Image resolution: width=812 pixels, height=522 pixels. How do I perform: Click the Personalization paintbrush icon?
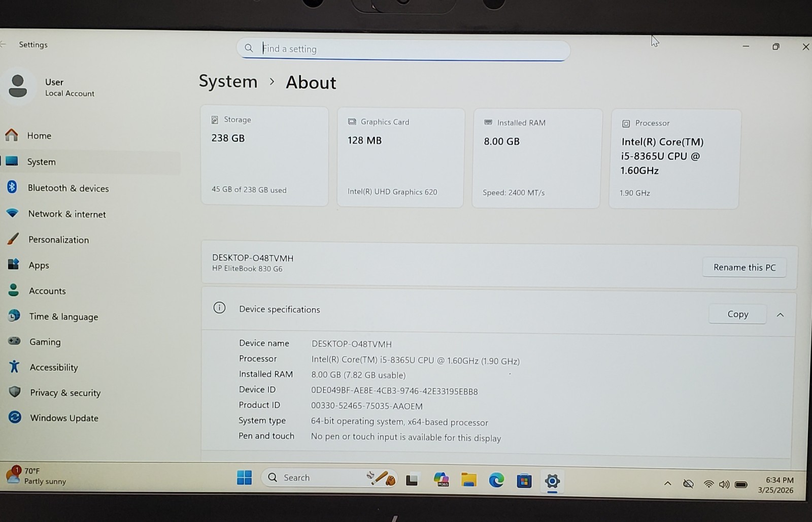(13, 239)
